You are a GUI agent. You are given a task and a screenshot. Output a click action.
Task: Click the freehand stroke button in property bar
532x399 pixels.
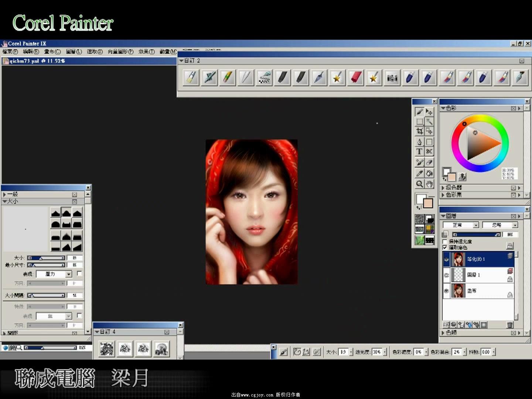(x=297, y=352)
